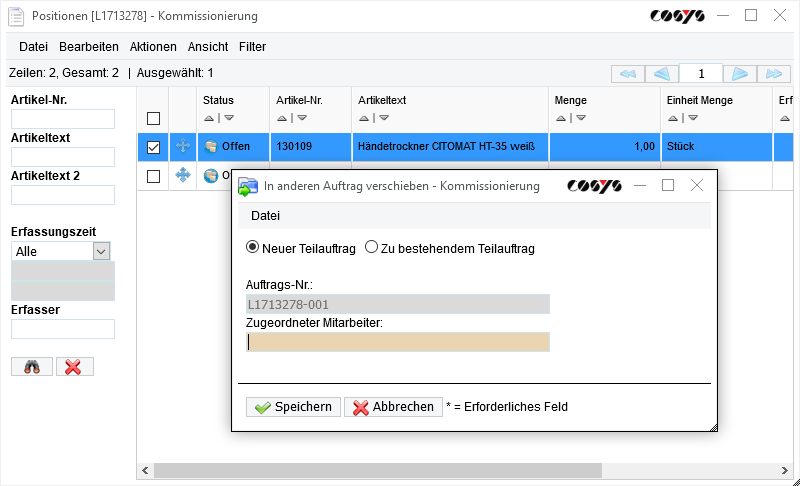Open filter dropdown for Artikel-Nr. column

(298, 118)
